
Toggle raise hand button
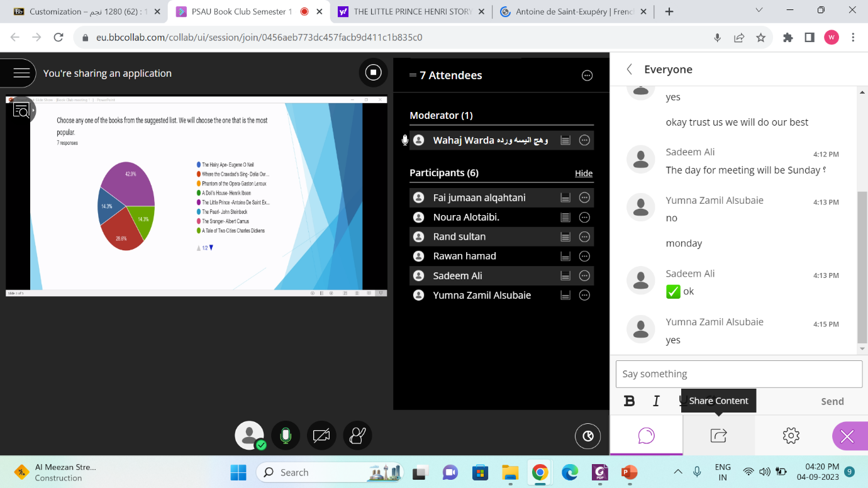point(357,436)
